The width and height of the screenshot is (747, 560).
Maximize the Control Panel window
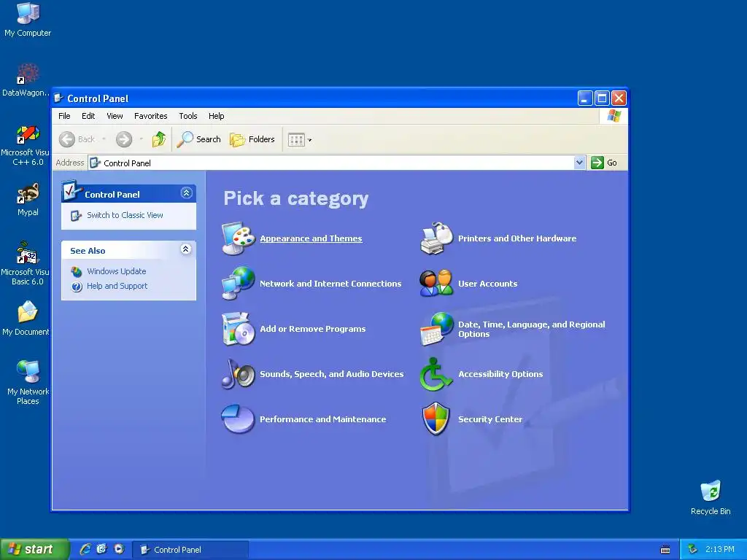pyautogui.click(x=602, y=98)
